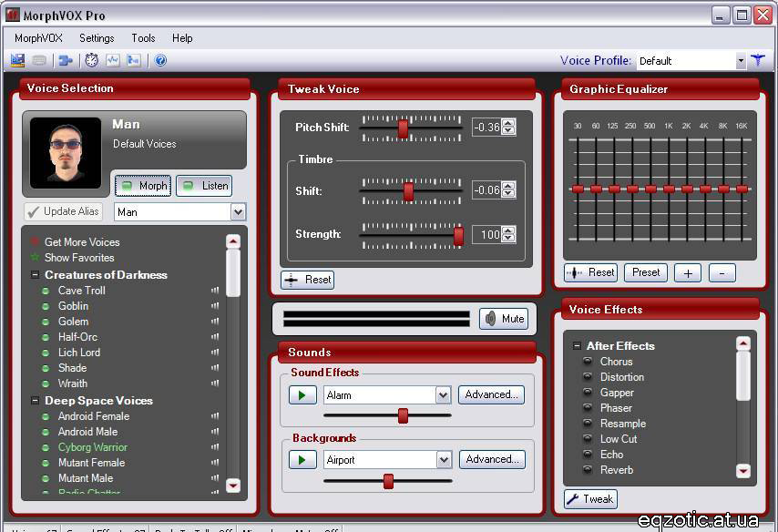Click the first toolbar icon with the disk

click(18, 60)
